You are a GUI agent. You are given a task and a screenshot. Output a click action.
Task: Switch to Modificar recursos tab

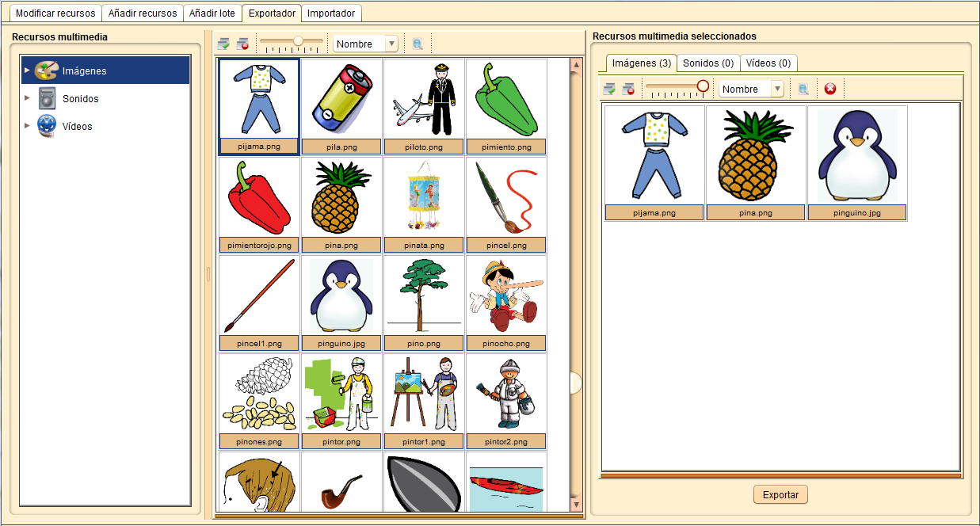55,13
